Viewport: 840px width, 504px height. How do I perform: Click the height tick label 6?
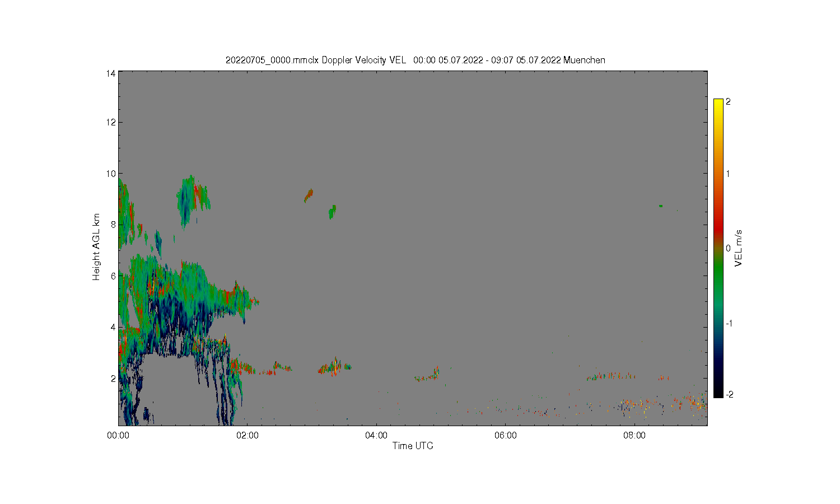114,276
